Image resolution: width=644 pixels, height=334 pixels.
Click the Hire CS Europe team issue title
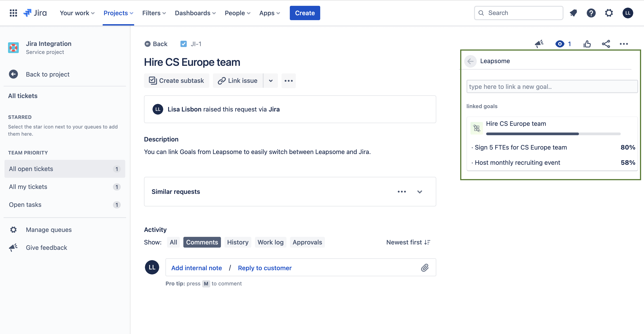click(x=192, y=62)
